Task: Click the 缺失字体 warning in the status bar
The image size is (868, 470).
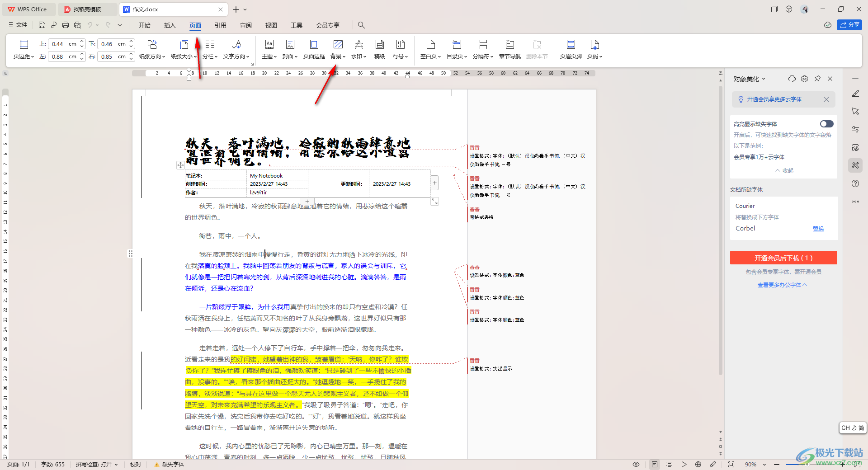Action: [169, 465]
